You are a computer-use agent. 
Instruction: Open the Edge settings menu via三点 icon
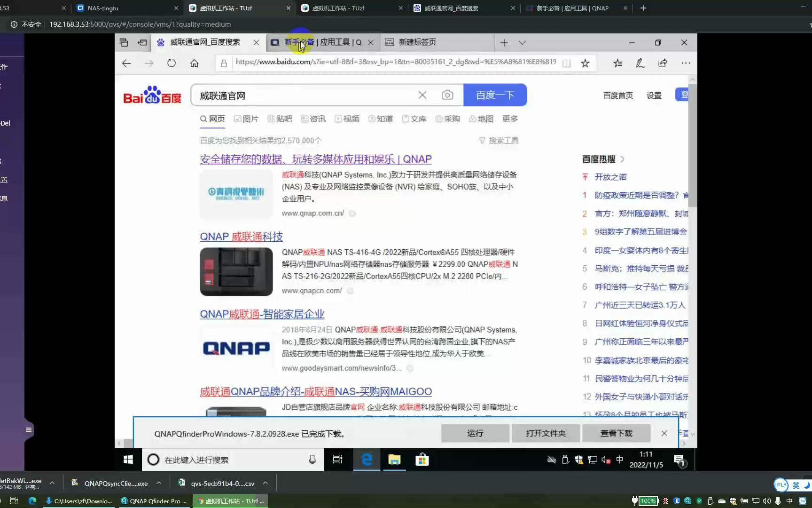point(686,63)
